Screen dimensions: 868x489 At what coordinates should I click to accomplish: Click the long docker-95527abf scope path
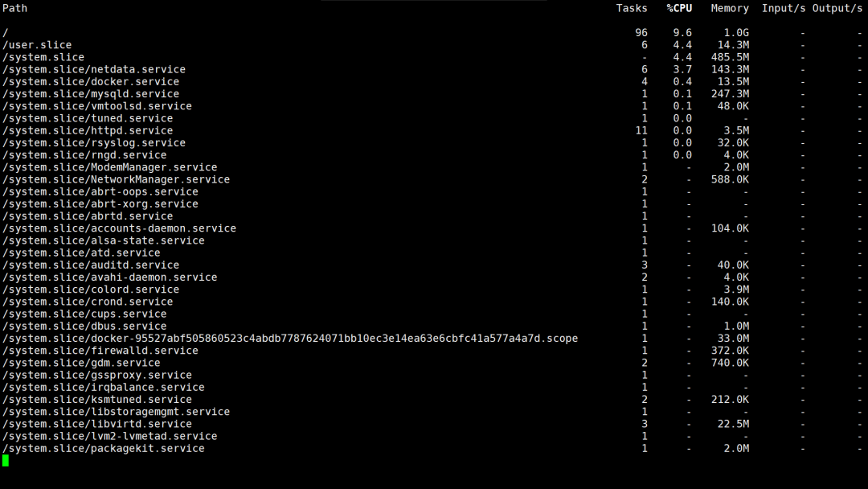click(290, 339)
